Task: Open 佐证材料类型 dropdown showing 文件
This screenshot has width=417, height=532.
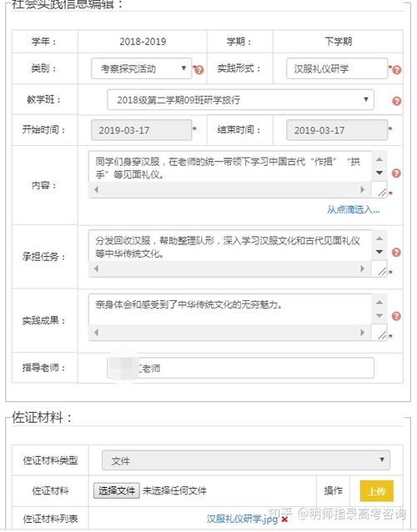Action: [246, 460]
